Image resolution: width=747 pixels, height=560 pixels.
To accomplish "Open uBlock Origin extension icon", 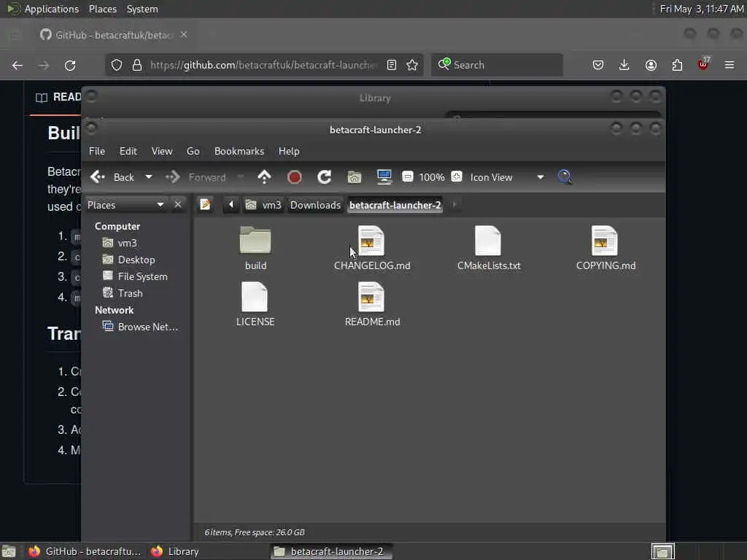I will click(x=703, y=64).
